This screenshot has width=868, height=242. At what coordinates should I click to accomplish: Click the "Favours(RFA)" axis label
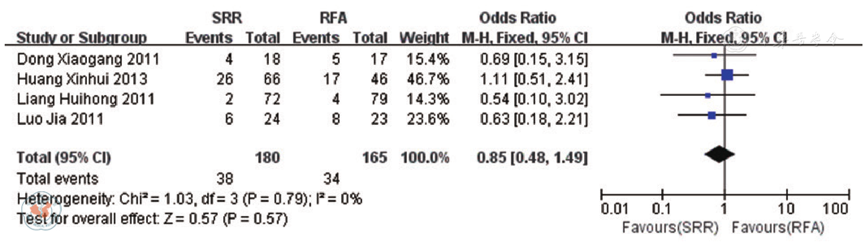778,228
